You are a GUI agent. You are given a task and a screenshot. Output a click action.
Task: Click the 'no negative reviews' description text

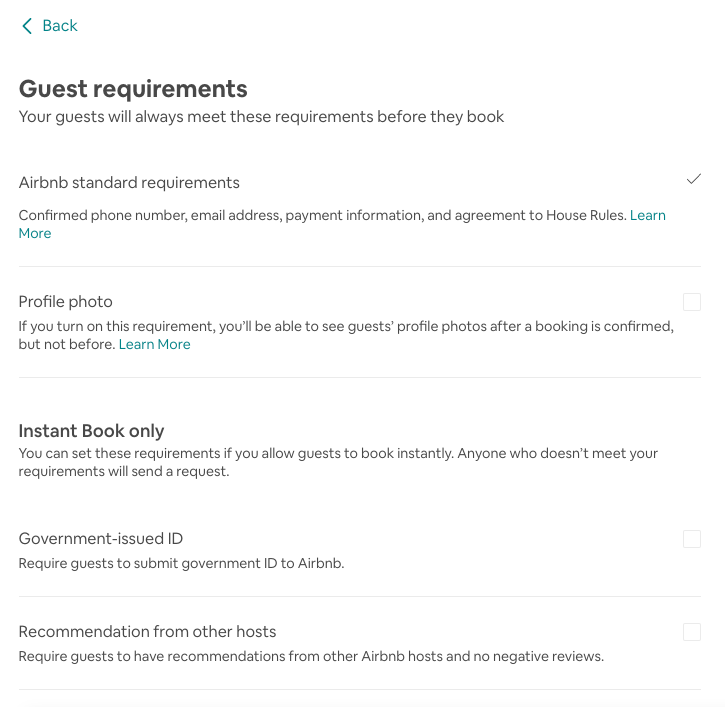point(311,657)
